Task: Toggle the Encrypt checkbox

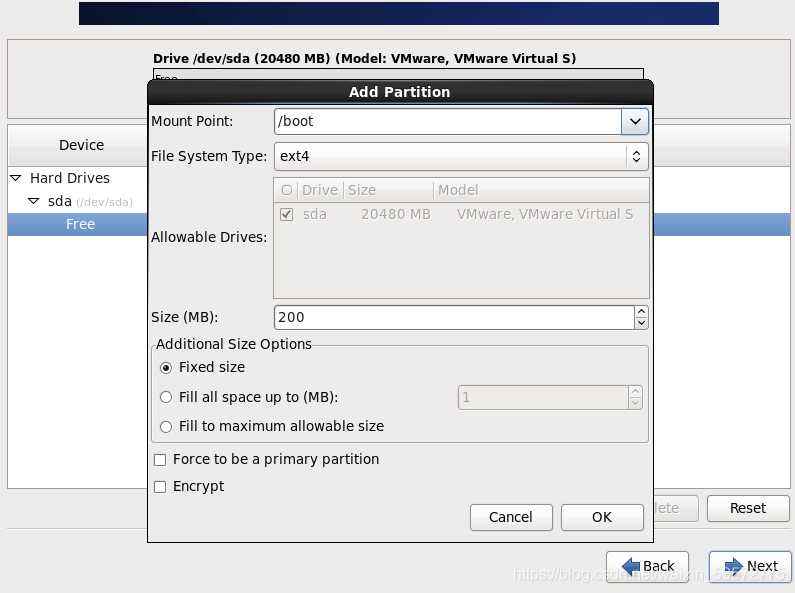Action: tap(160, 487)
